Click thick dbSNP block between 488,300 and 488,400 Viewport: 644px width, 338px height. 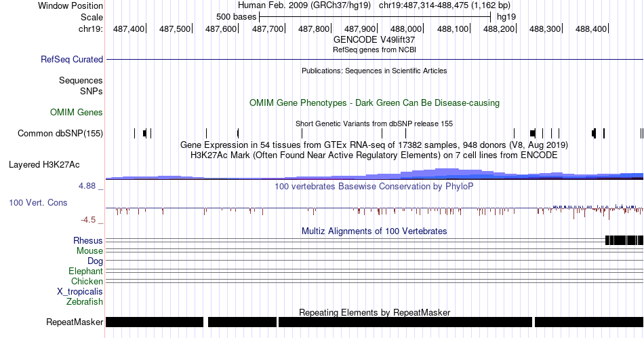tap(594, 133)
